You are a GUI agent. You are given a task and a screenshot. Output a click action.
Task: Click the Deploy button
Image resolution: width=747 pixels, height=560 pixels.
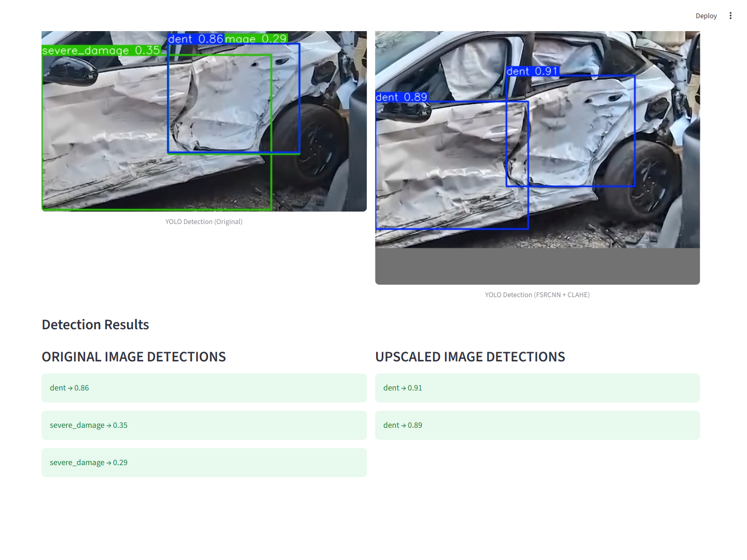706,16
